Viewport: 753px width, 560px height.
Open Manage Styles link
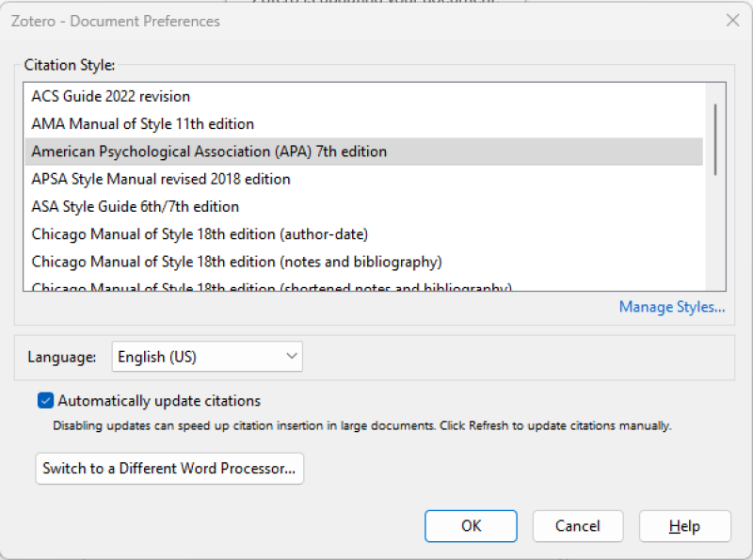[x=671, y=307]
